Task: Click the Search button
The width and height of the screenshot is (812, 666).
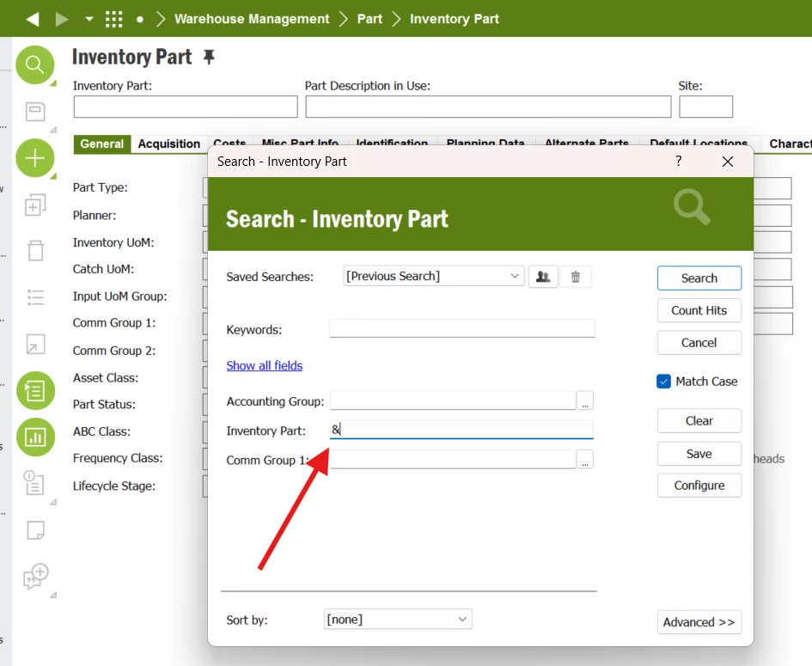Action: tap(699, 278)
